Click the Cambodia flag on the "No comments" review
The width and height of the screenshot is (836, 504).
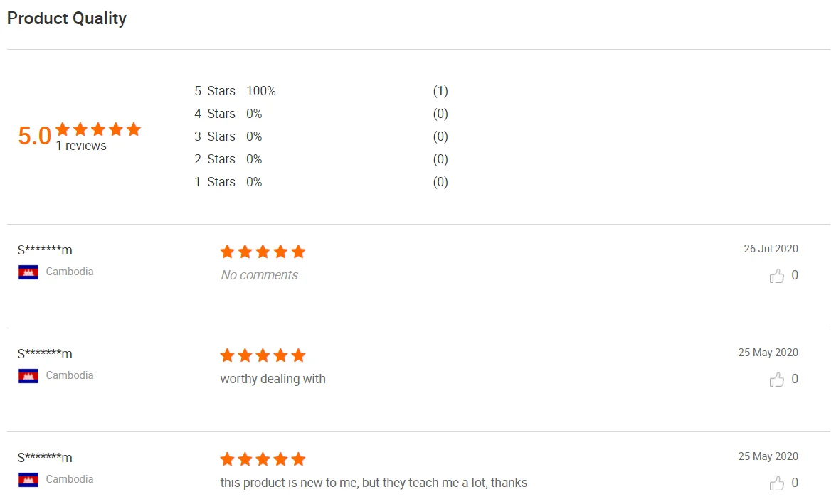coord(28,272)
